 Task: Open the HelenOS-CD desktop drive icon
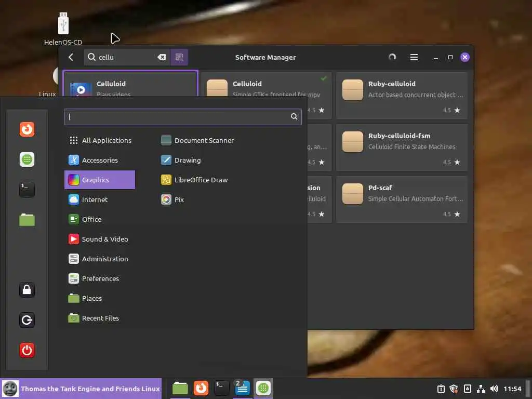point(63,29)
